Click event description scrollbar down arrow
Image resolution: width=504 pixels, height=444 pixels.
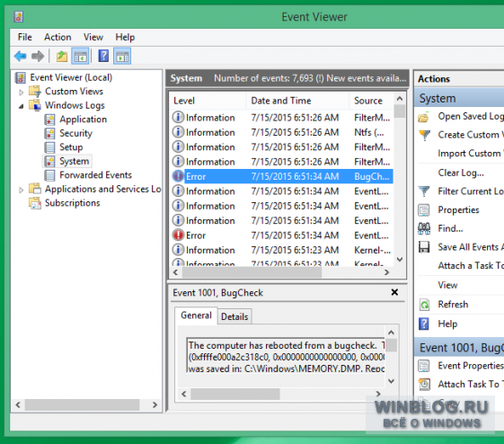[x=391, y=381]
